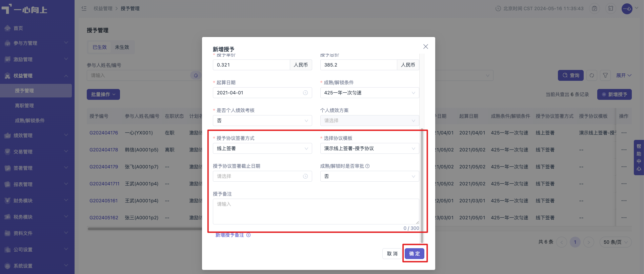Click the 报表管理 sidebar icon

(7, 184)
